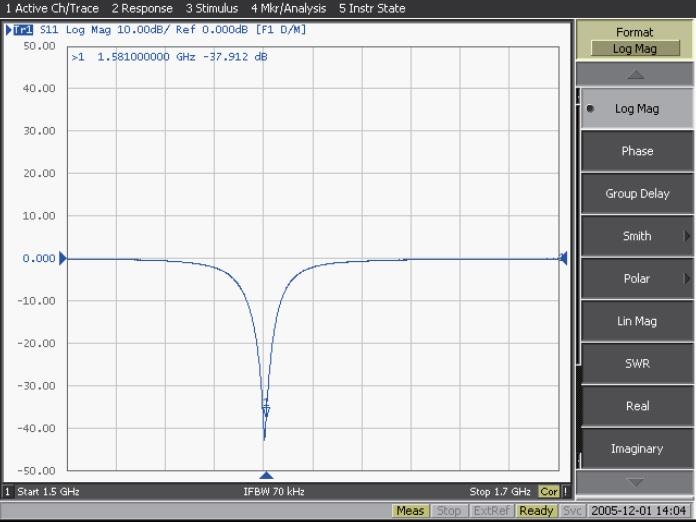Open the 5 Instr State menu

click(x=372, y=8)
